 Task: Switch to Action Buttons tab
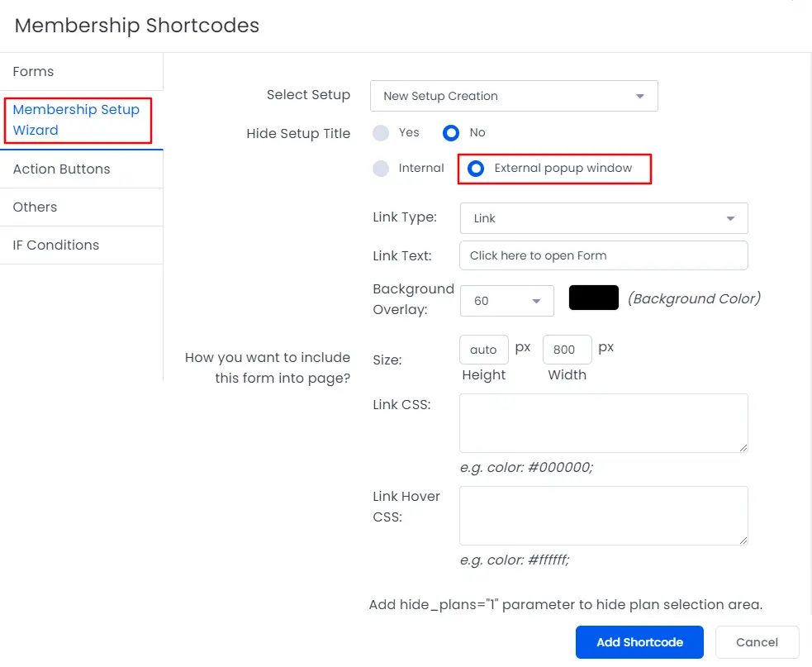(81, 169)
